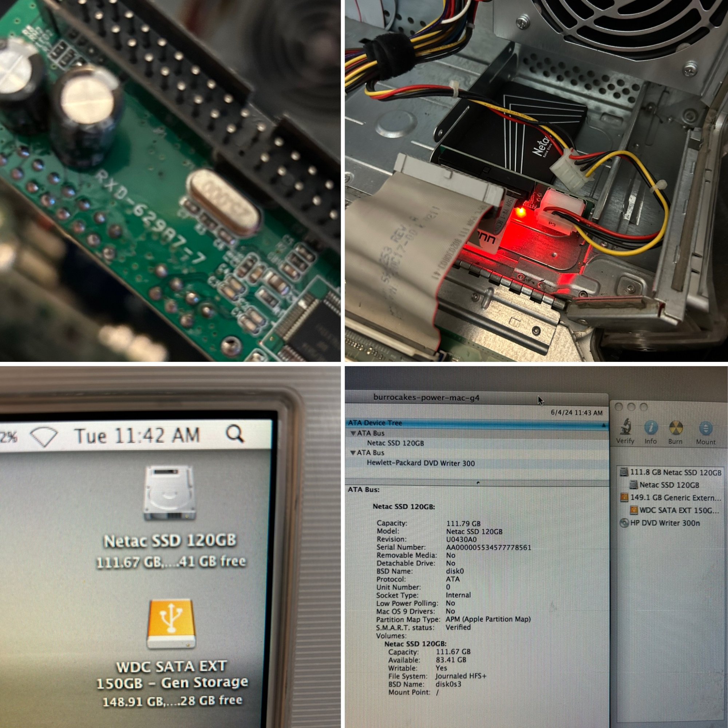Collapse the second ATA Bus disclosure triangle
This screenshot has width=728, height=728.
pos(353,452)
